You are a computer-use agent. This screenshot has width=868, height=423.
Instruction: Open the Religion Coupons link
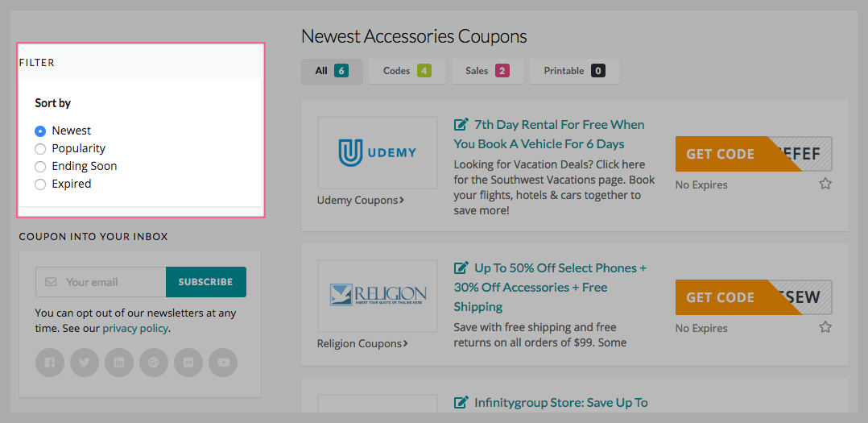coord(362,343)
